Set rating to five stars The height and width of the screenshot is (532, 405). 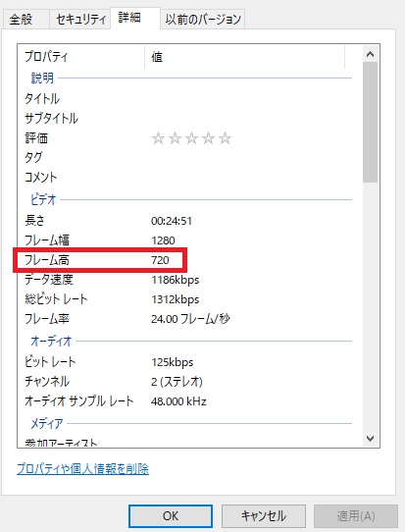(225, 138)
